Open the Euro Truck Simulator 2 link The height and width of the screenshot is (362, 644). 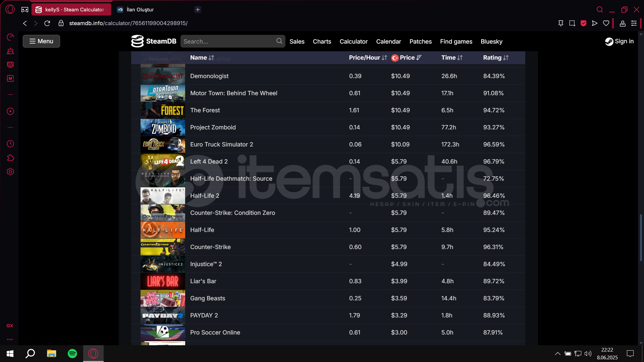coord(221,144)
